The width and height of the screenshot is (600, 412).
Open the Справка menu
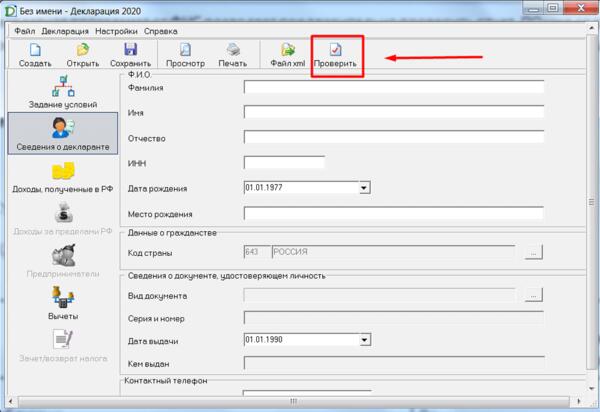click(160, 31)
